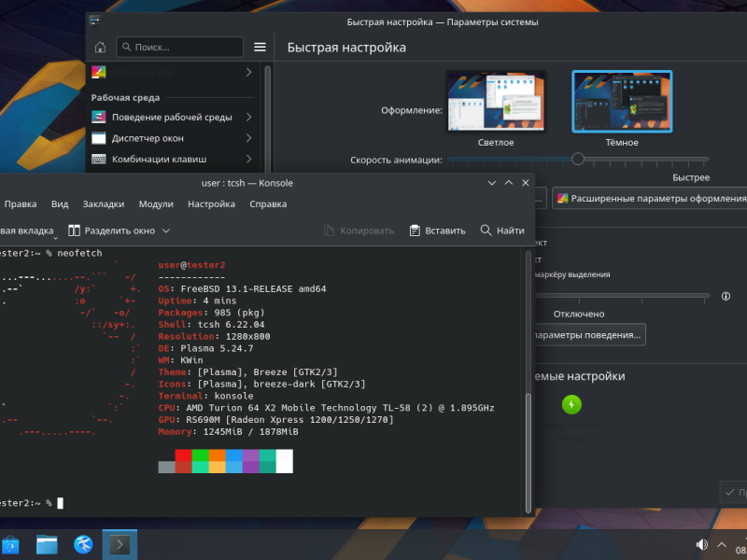Open the Закладки menu in Konsole
The width and height of the screenshot is (747, 560).
[104, 203]
